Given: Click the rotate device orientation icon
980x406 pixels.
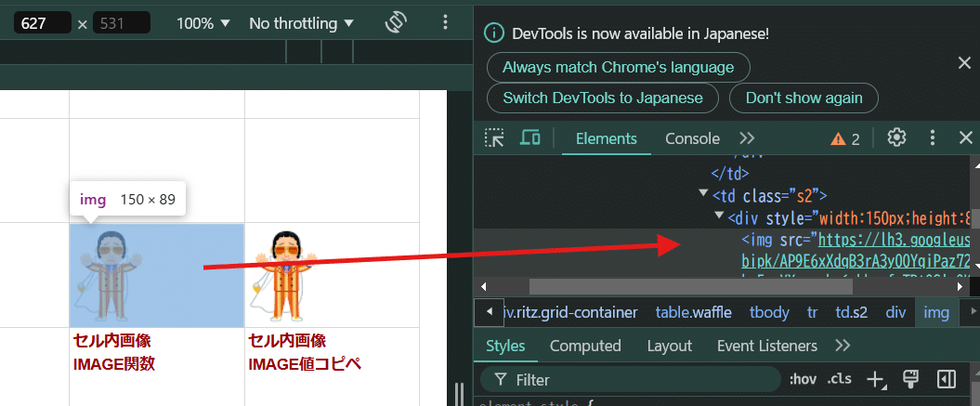Looking at the screenshot, I should point(396,22).
